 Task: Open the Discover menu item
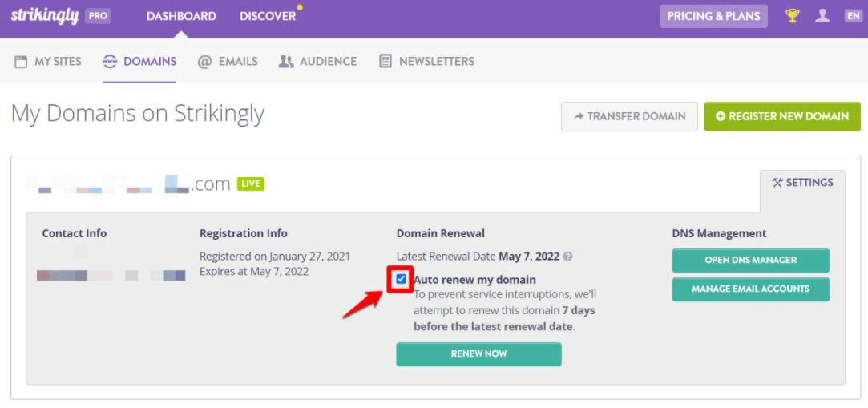(x=268, y=16)
